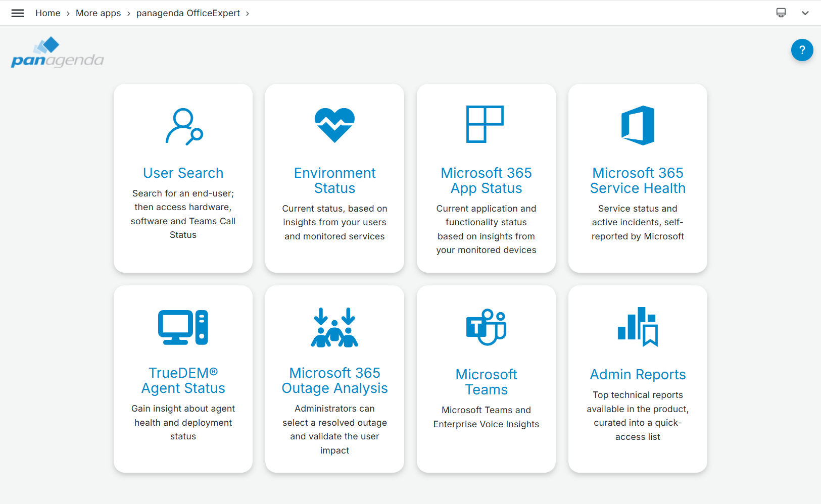Click the Outage Analysis people arrows icon

coord(334,327)
